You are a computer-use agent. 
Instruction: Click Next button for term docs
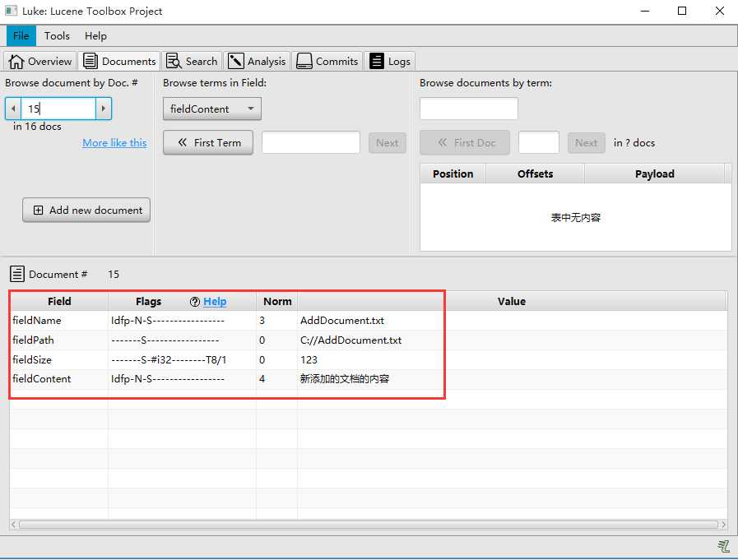pyautogui.click(x=587, y=142)
